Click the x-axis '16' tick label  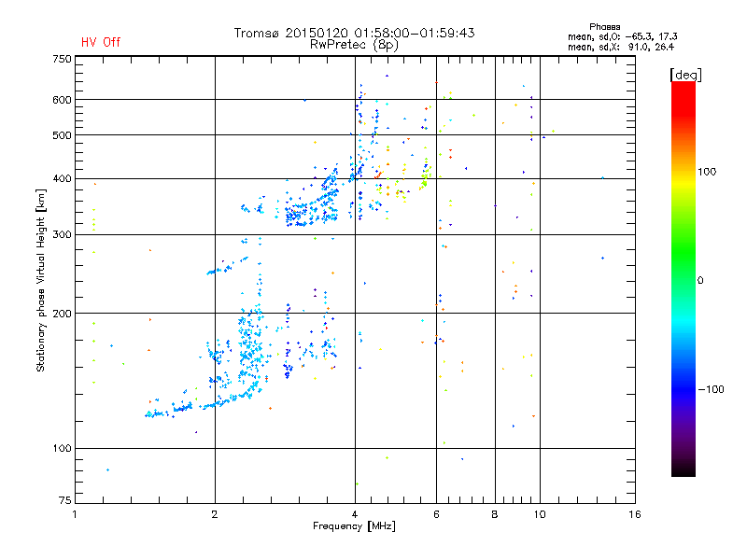(x=635, y=514)
